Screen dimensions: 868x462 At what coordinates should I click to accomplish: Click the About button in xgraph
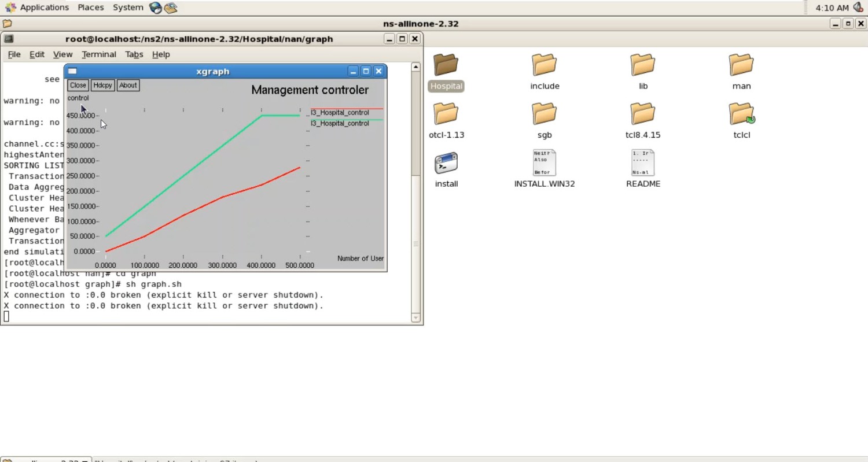click(128, 85)
